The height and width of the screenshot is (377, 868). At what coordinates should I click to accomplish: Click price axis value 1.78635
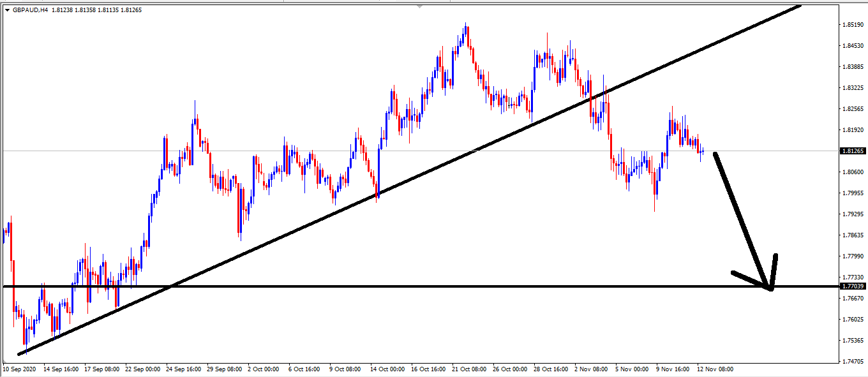coord(853,235)
